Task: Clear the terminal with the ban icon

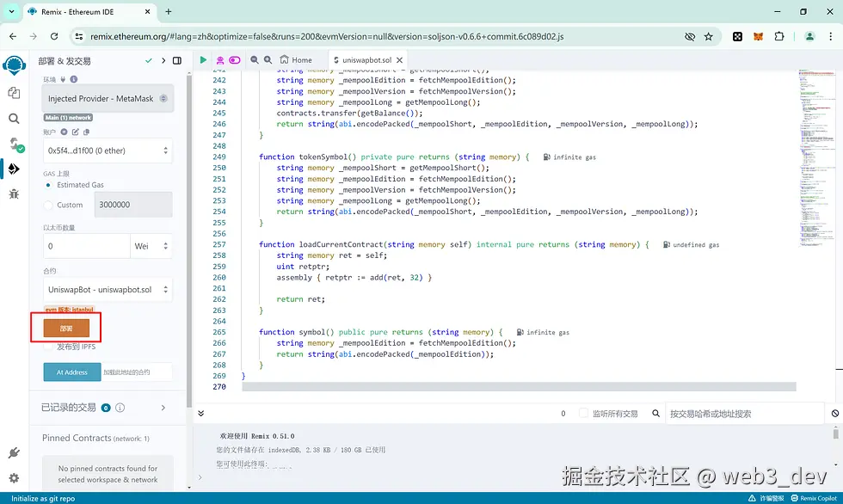Action: pos(835,413)
